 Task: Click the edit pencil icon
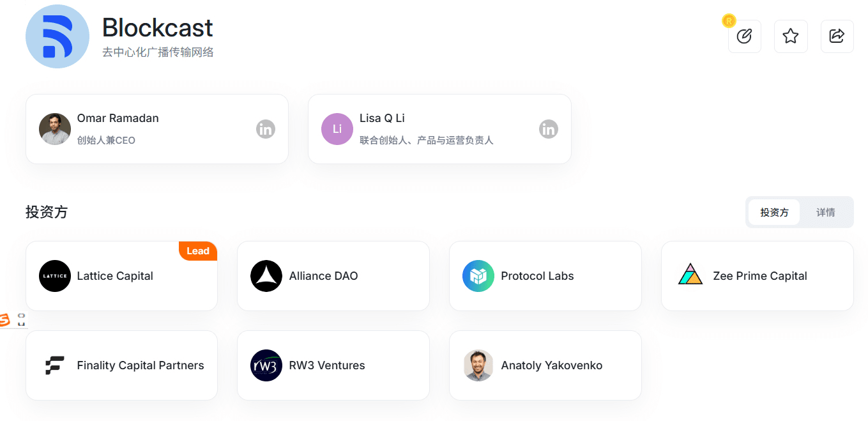pyautogui.click(x=744, y=36)
